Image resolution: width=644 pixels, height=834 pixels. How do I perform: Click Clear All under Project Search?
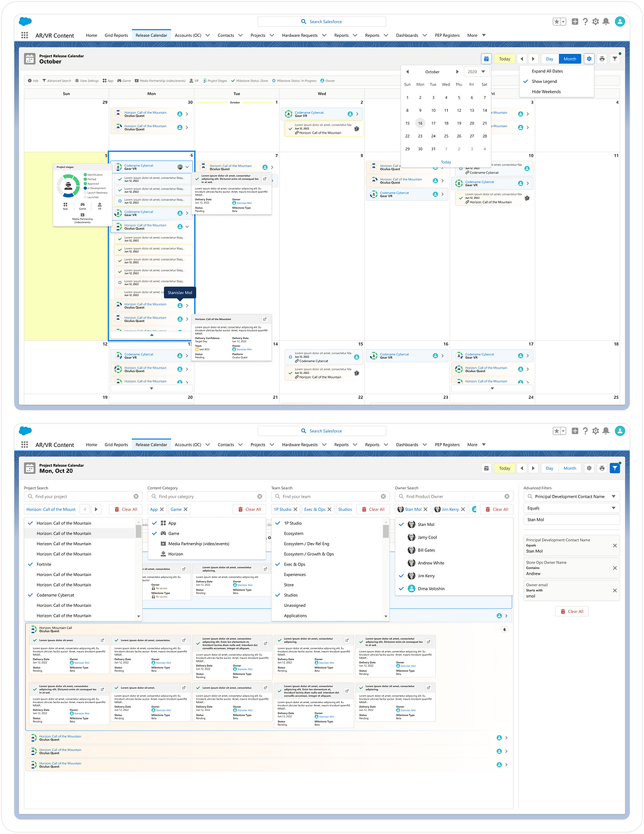click(x=126, y=509)
